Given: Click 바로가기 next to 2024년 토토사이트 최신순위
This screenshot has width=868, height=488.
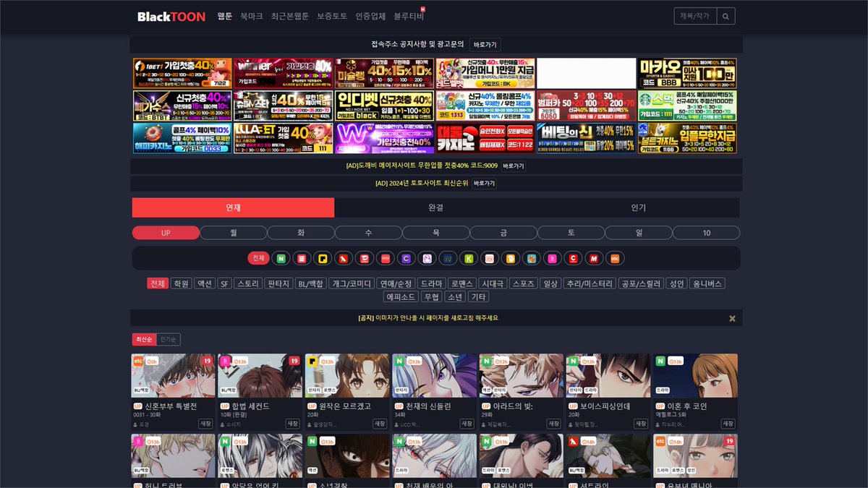Looking at the screenshot, I should [484, 183].
